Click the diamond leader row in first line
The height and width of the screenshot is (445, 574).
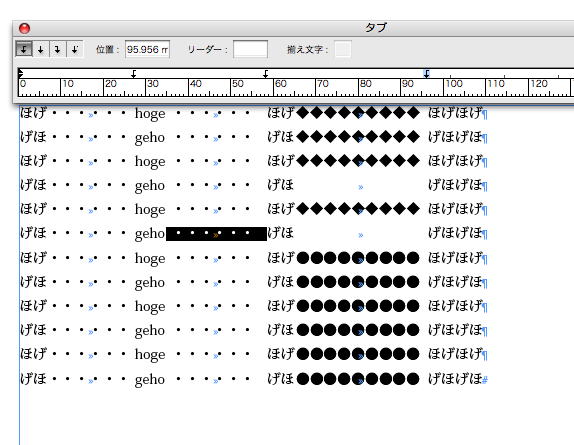click(x=358, y=113)
